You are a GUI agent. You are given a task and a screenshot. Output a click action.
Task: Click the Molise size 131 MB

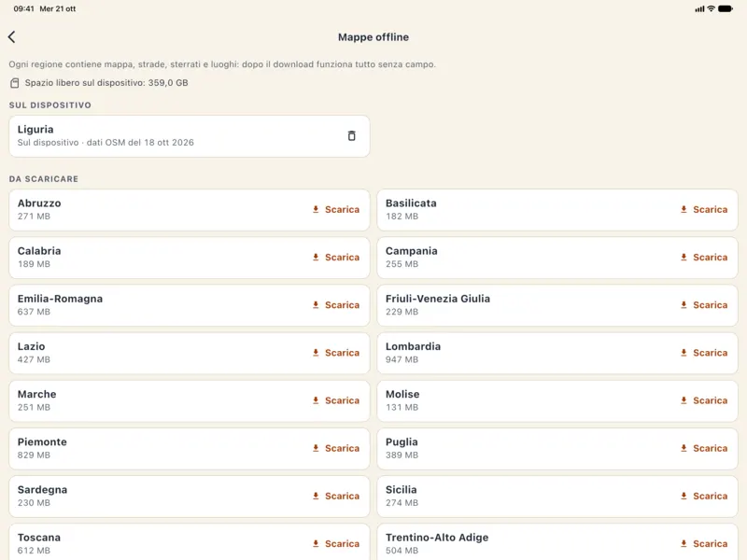click(x=402, y=407)
